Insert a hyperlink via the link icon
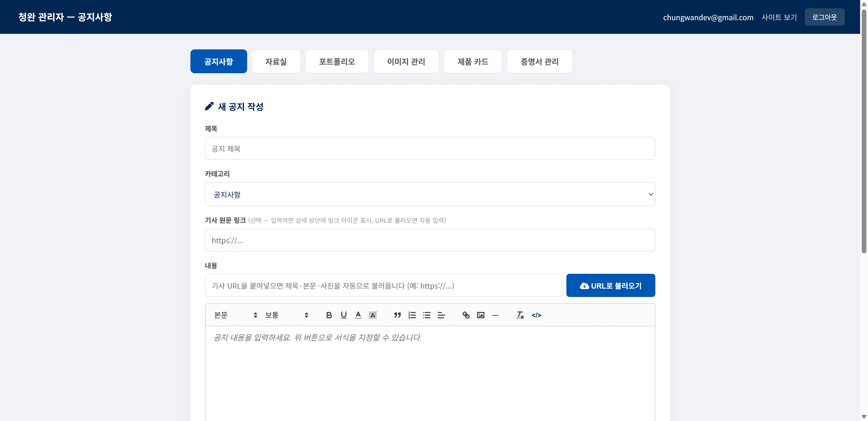The height and width of the screenshot is (421, 868). 466,315
